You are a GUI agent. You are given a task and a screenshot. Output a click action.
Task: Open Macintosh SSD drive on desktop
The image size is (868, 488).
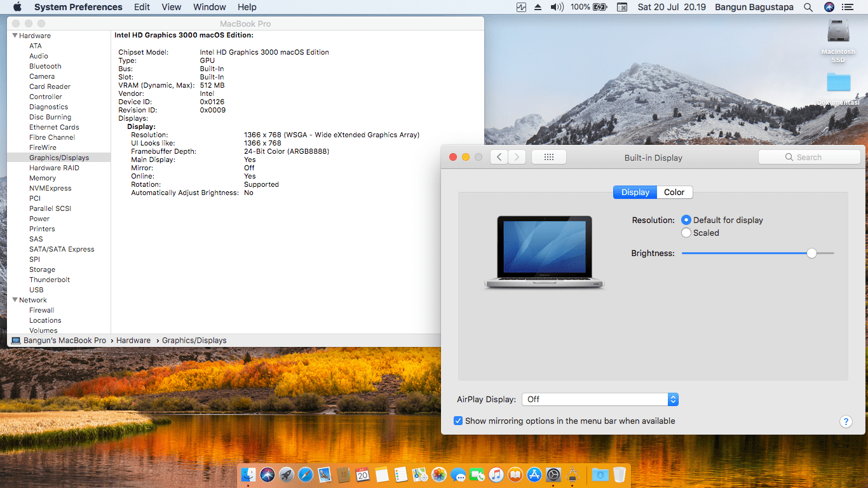tap(838, 40)
